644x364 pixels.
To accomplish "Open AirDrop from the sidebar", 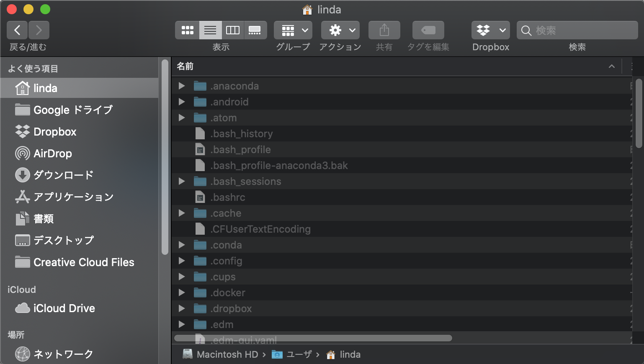I will pyautogui.click(x=53, y=154).
